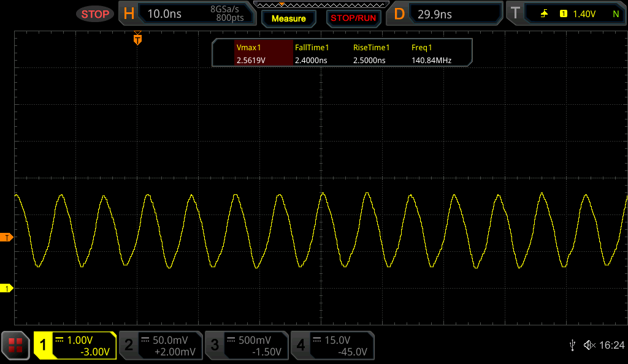Toggle channel 1 yellow label
Viewport: 628px width, 364px height.
pos(43,345)
